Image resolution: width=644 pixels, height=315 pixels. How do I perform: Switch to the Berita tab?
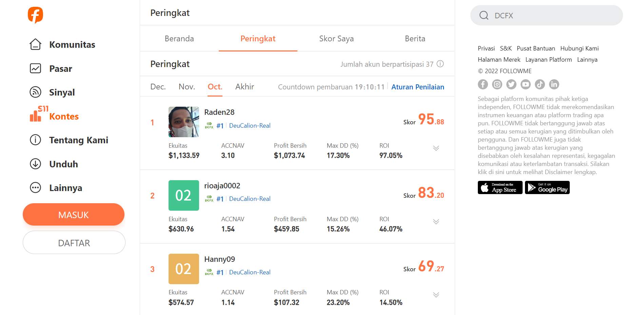(x=415, y=39)
